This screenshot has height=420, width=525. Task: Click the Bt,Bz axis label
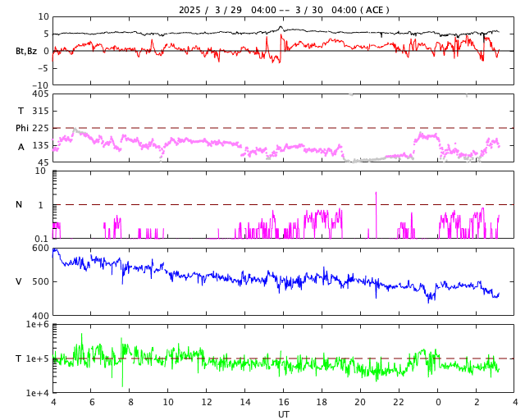click(x=26, y=51)
